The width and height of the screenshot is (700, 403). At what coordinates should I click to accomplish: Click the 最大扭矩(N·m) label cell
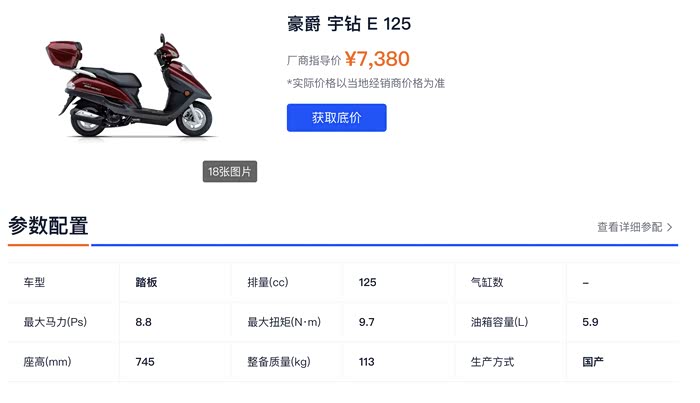[284, 322]
